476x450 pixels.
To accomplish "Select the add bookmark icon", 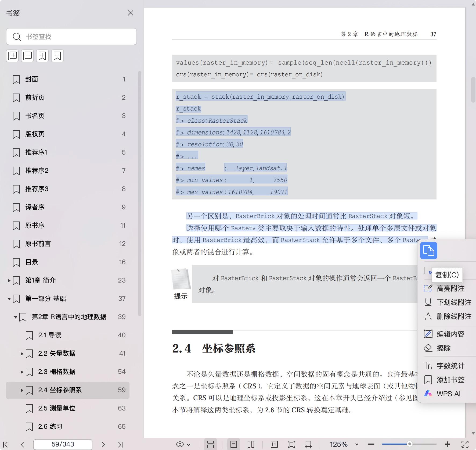I will pyautogui.click(x=42, y=56).
